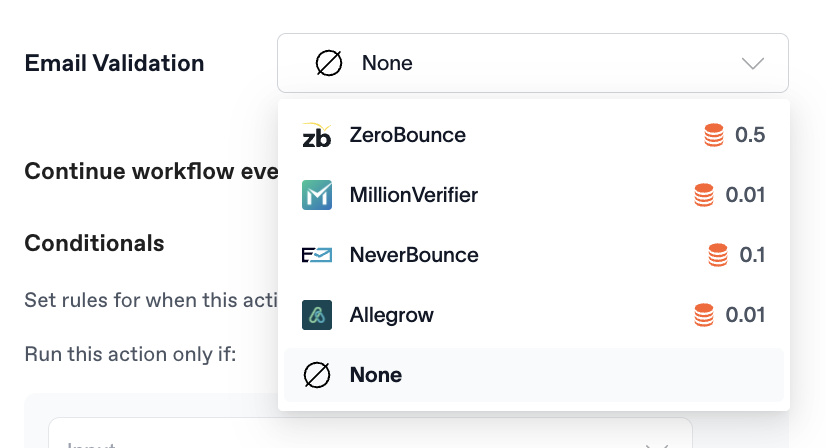Choose the None option in the list
826x448 pixels.
tap(376, 375)
